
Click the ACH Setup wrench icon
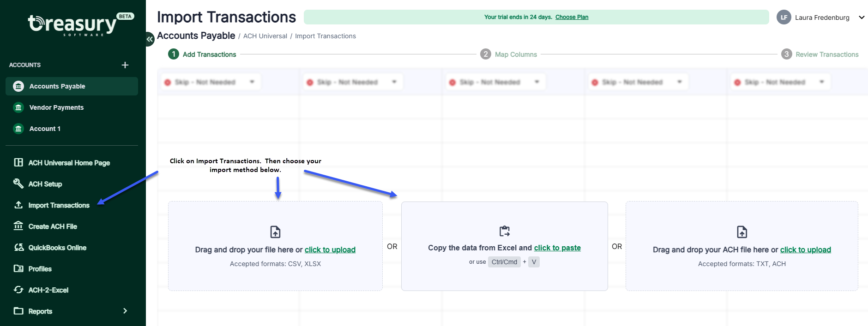18,184
